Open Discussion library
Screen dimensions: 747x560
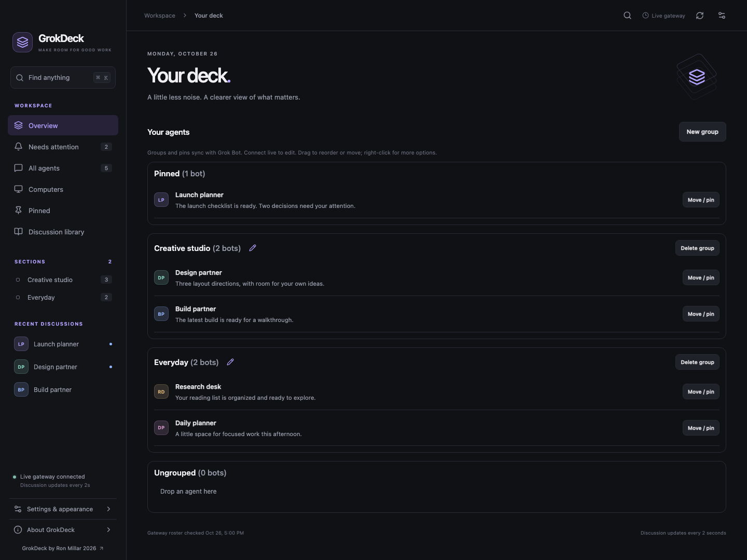63,232
